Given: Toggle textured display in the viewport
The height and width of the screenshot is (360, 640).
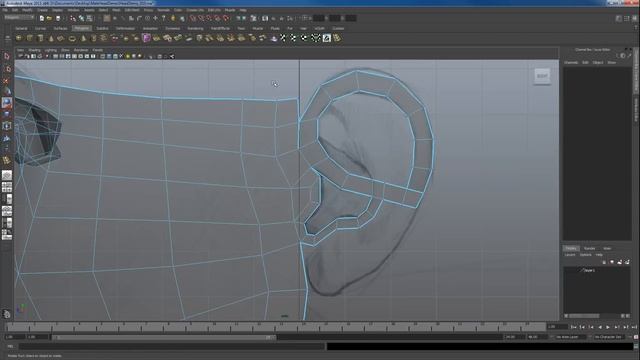Looking at the screenshot, I should click(121, 56).
